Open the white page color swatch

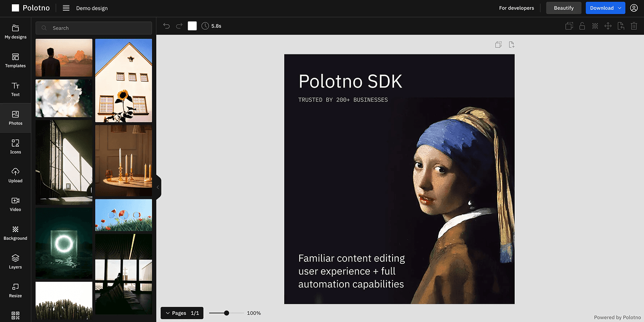click(192, 26)
